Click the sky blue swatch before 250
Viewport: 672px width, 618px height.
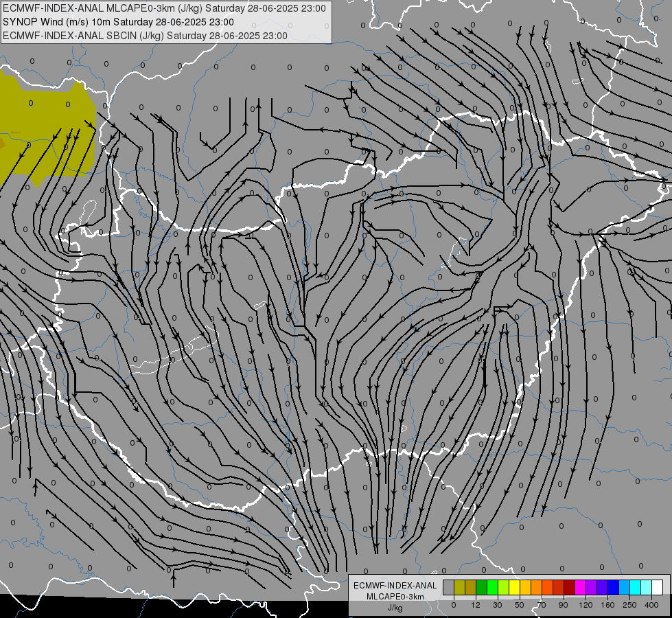[625, 587]
